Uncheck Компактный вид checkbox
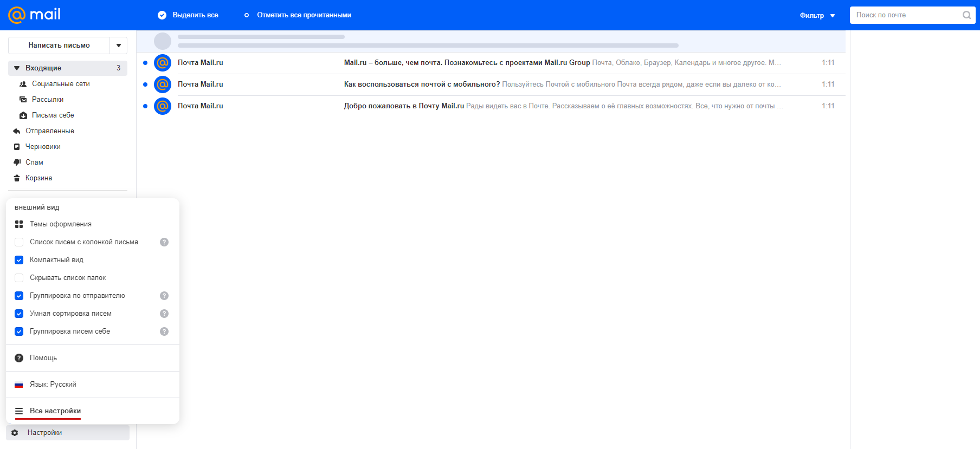 coord(19,260)
